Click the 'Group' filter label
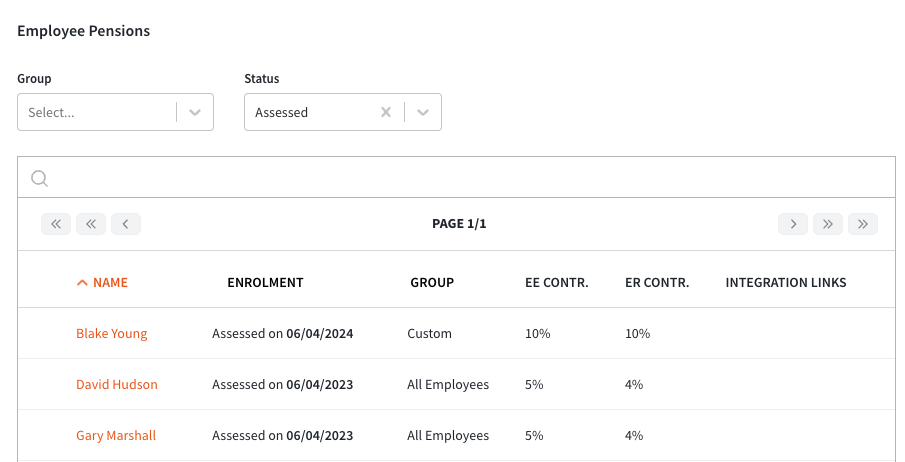905x462 pixels. (34, 79)
